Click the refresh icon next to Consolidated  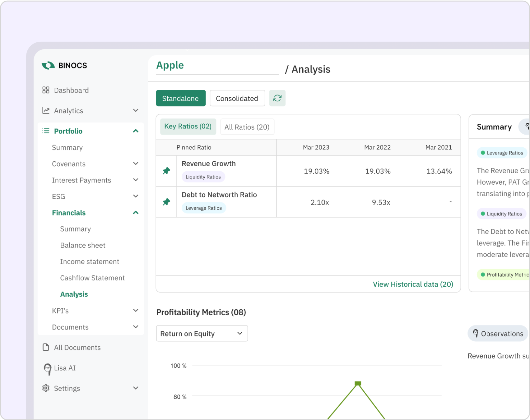coord(277,98)
